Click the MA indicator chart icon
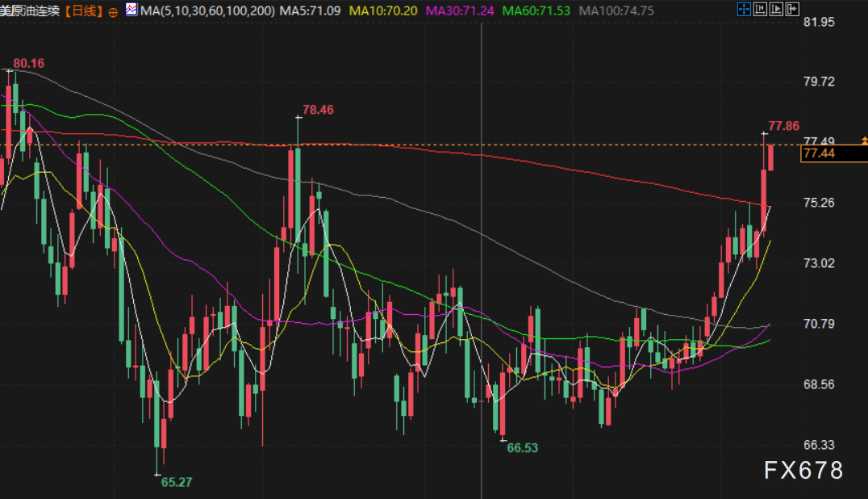868x499 pixels. tap(131, 9)
